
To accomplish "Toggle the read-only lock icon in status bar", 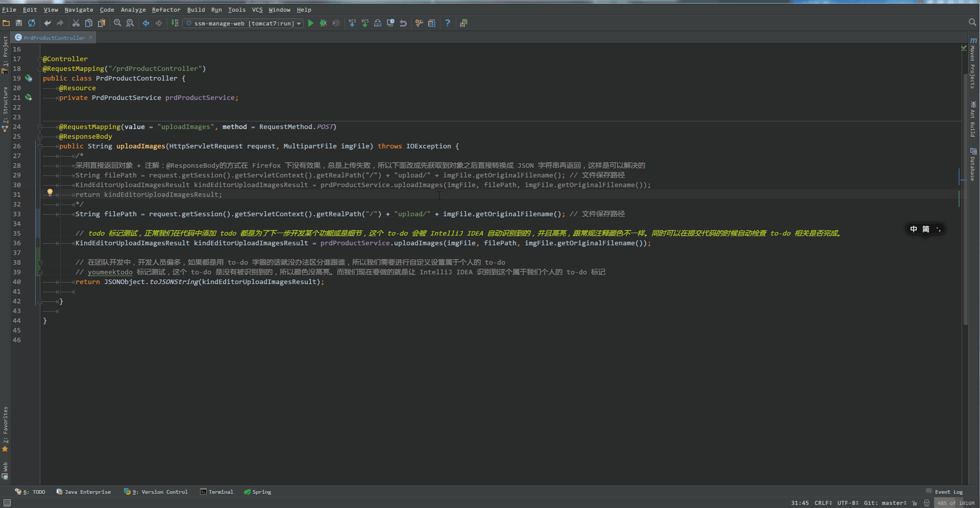I will pyautogui.click(x=915, y=503).
